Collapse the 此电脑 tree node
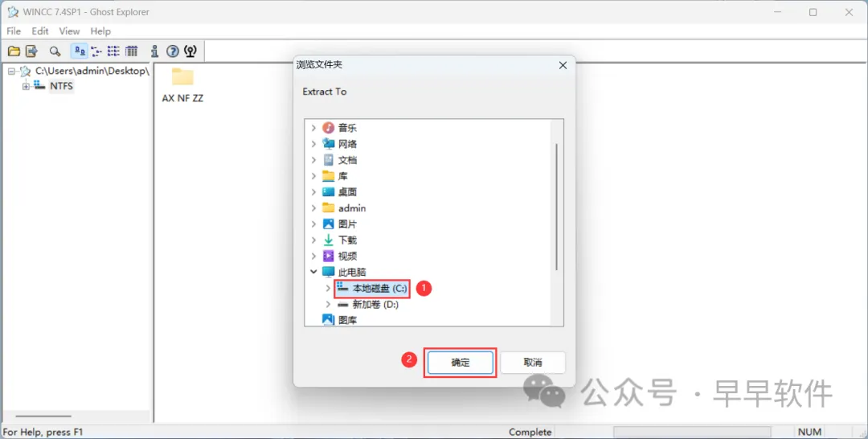868x439 pixels. pyautogui.click(x=313, y=272)
